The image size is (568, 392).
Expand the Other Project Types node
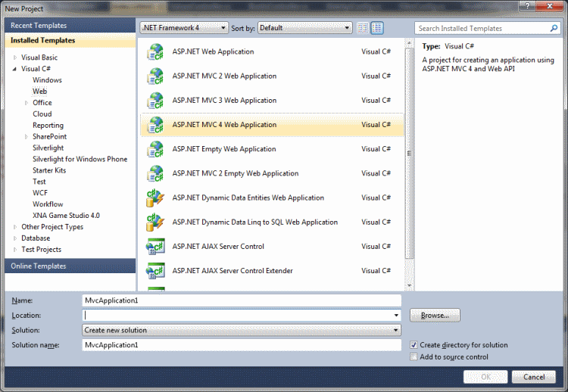pyautogui.click(x=15, y=227)
